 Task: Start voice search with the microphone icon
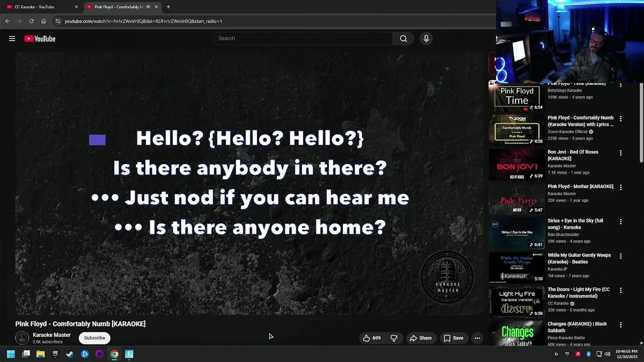coord(426,39)
